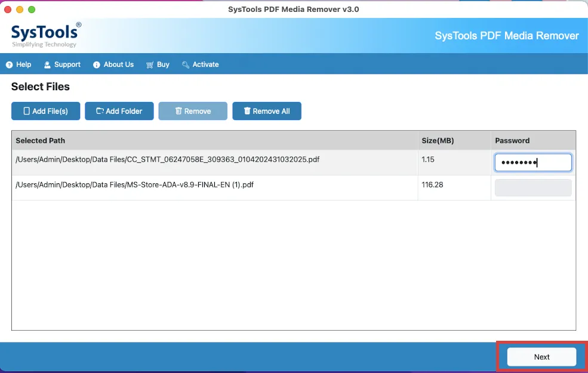Click the SysTools logo

coord(46,35)
